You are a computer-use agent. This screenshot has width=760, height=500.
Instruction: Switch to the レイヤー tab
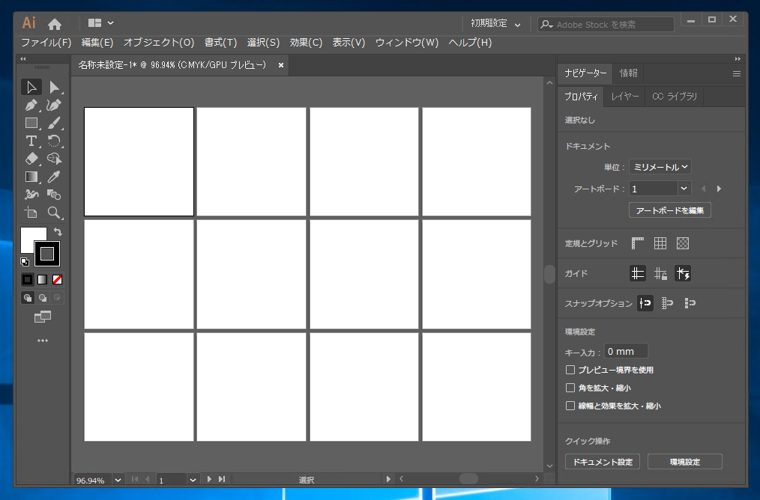625,96
